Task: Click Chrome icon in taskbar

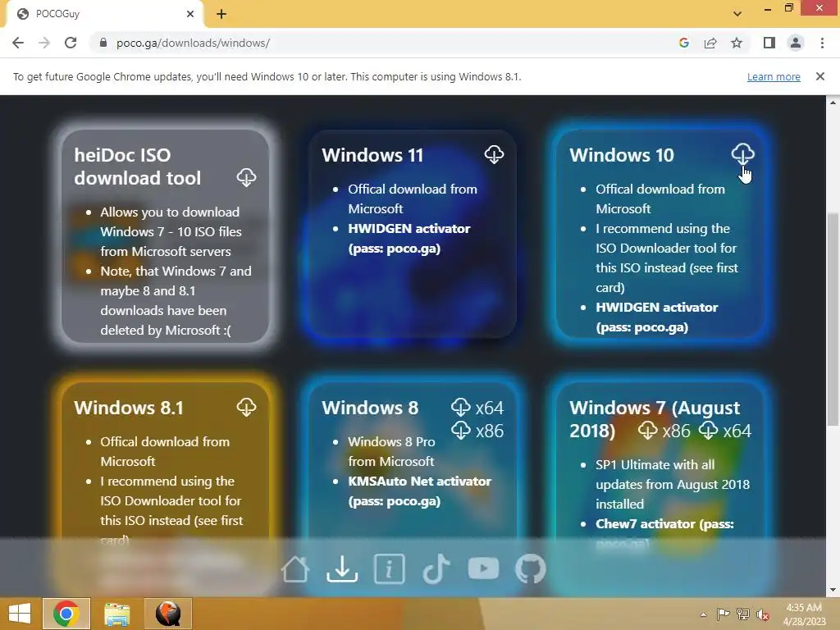Action: tap(66, 614)
